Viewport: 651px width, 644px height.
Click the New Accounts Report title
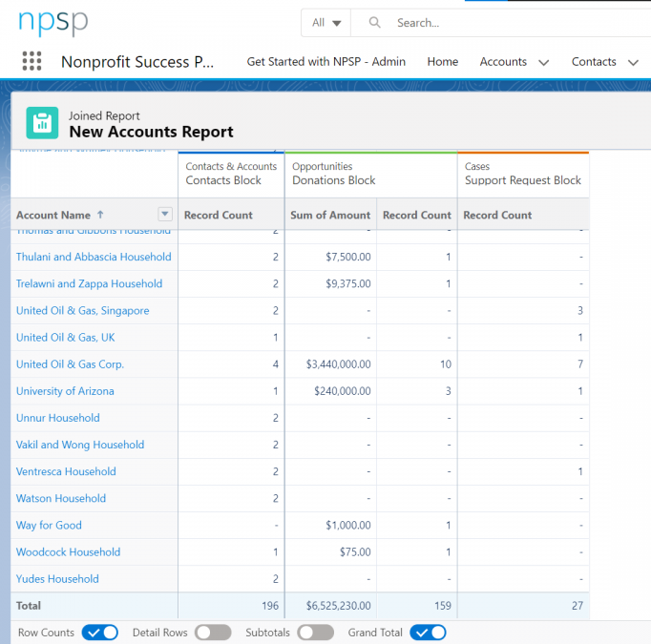(151, 132)
